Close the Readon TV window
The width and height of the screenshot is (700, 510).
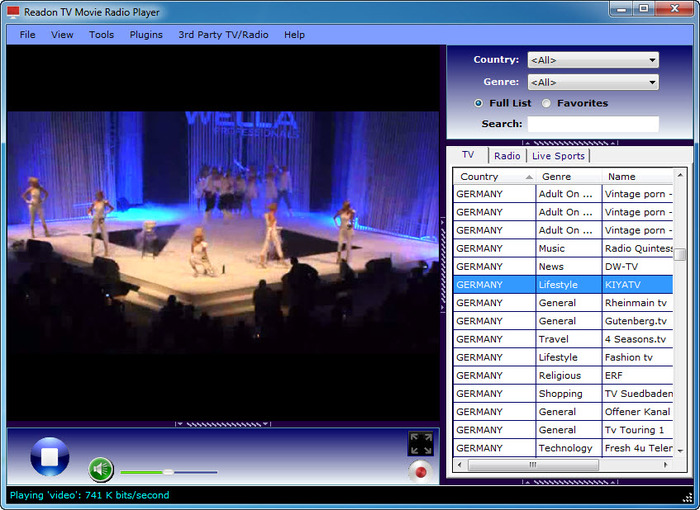click(675, 8)
